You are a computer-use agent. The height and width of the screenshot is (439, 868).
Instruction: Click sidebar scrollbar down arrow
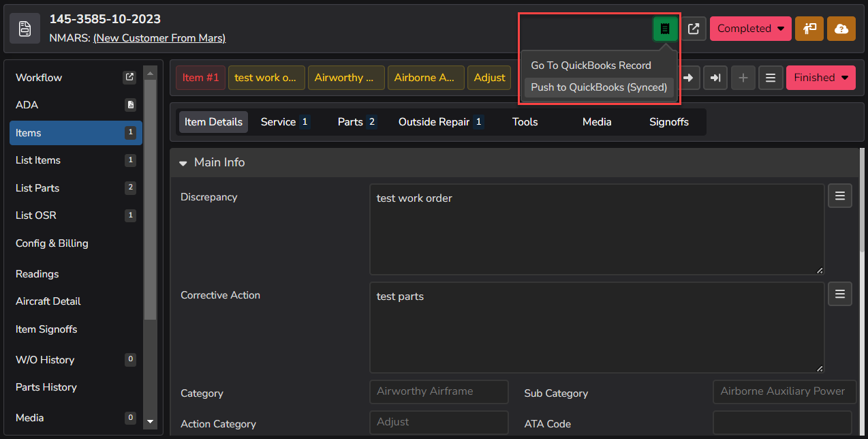pos(151,422)
